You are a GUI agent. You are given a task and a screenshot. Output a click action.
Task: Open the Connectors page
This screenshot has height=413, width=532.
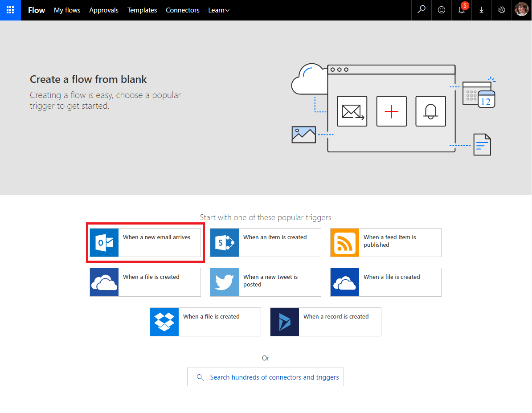tap(183, 10)
